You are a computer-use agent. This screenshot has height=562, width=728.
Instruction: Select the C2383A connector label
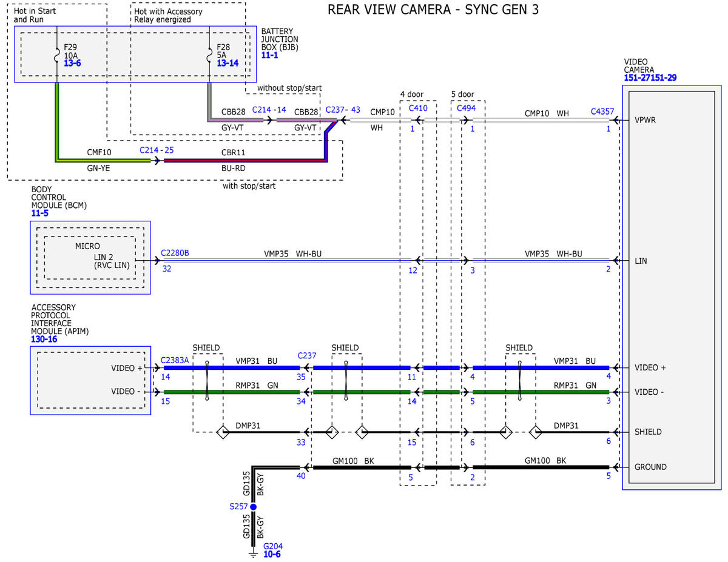(175, 360)
